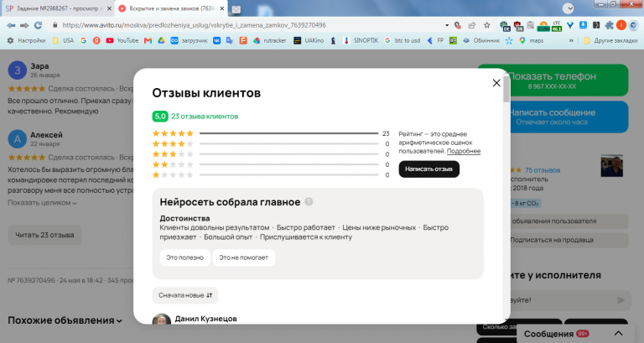Open the Yandex bookmark icon
Screen dimensions: 644x343
pyautogui.click(x=96, y=40)
